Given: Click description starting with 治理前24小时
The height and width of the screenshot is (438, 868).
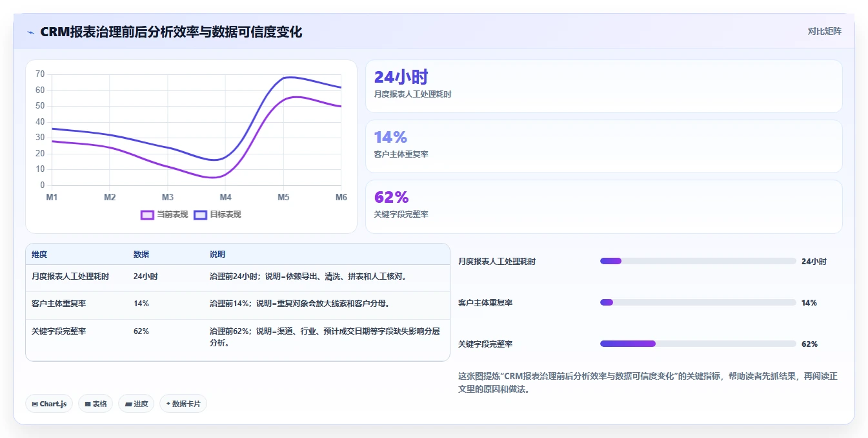Looking at the screenshot, I should [x=308, y=276].
